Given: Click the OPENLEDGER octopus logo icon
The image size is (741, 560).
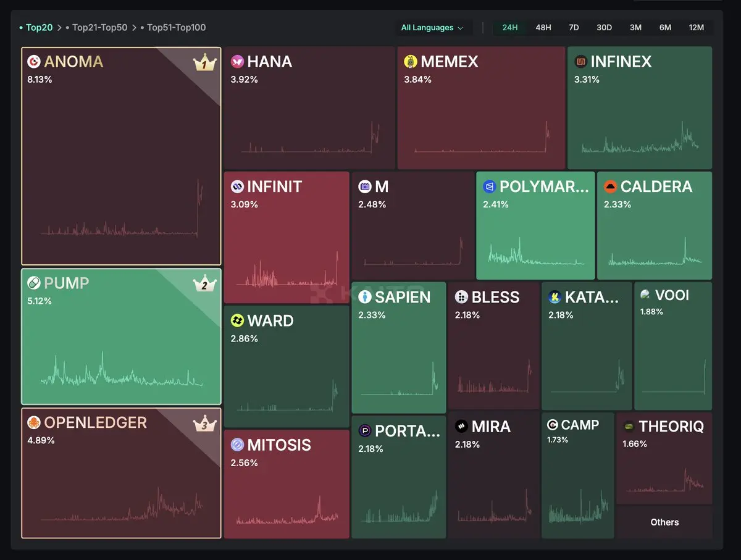Looking at the screenshot, I should [x=34, y=423].
